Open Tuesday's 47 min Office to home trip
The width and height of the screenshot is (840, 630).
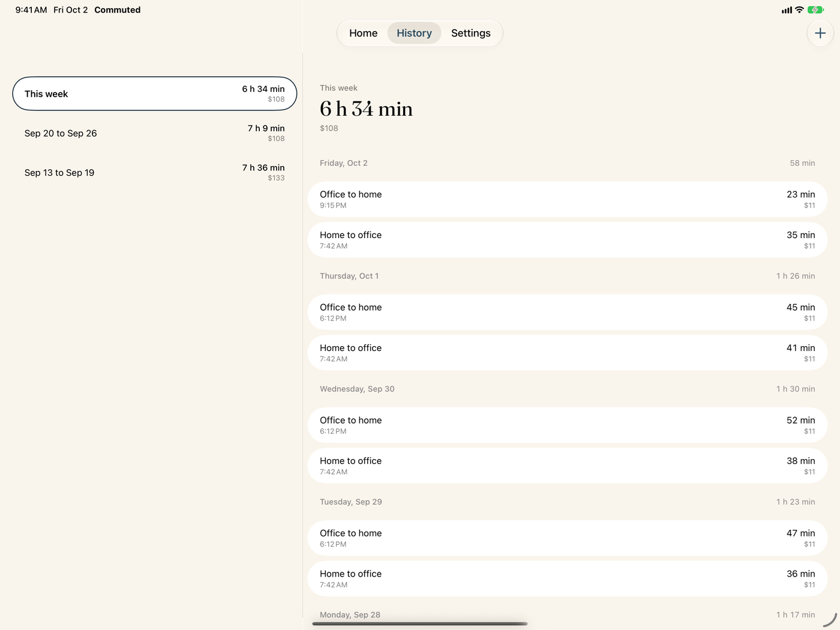(568, 538)
